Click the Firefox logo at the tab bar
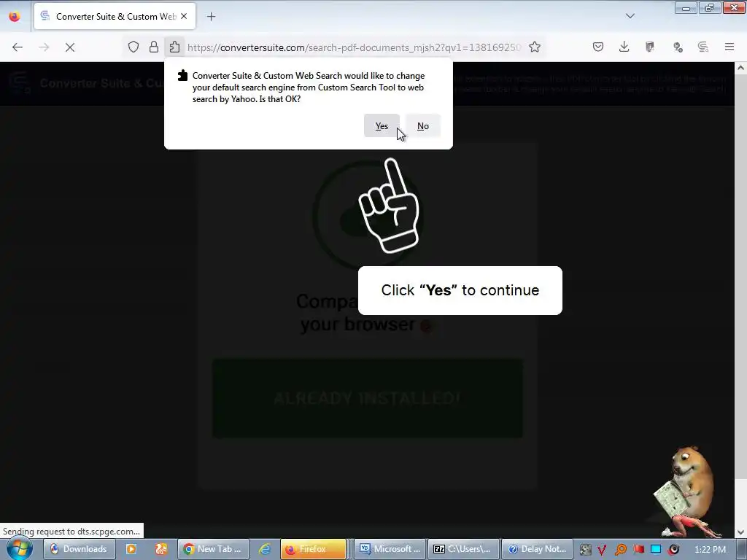The image size is (747, 560). (x=15, y=16)
